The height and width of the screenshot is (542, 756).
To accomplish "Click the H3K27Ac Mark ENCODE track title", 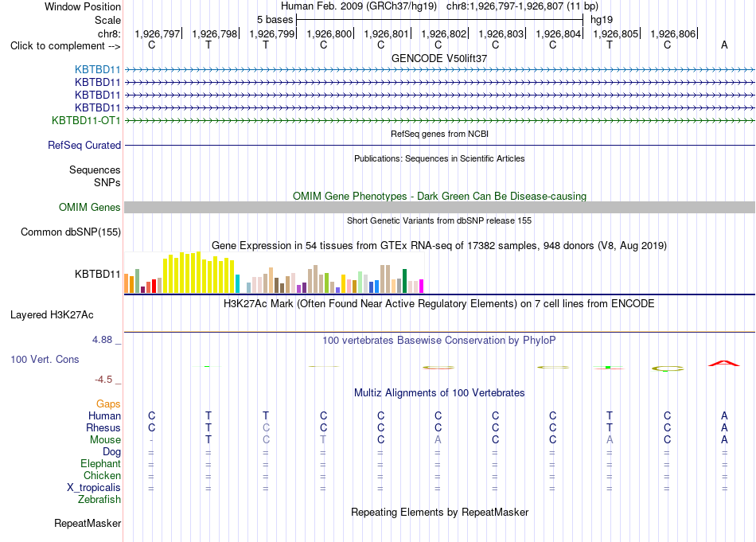I will pyautogui.click(x=439, y=304).
